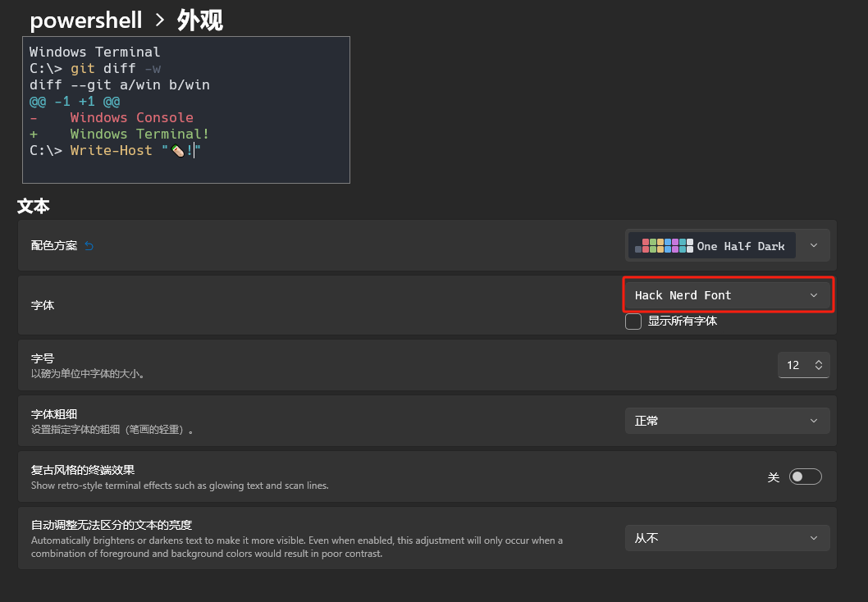Open the Hack Nerd Font dropdown

point(727,295)
